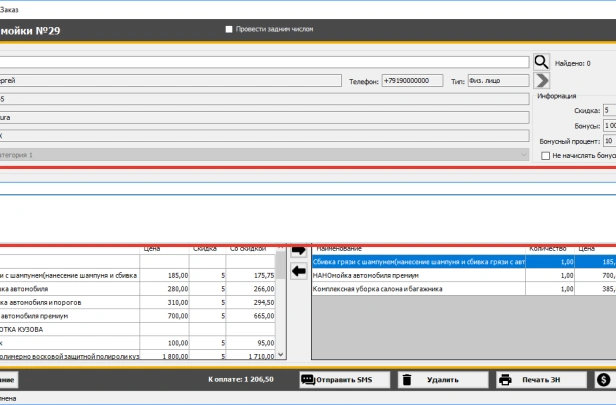Click the 'Тип' field showing Физ. лицо
The width and height of the screenshot is (616, 405).
pos(497,81)
